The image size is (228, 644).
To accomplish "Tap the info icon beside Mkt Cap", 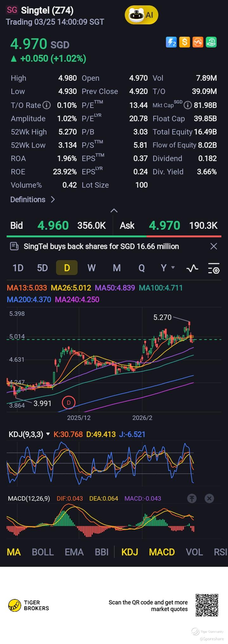I will click(x=188, y=105).
